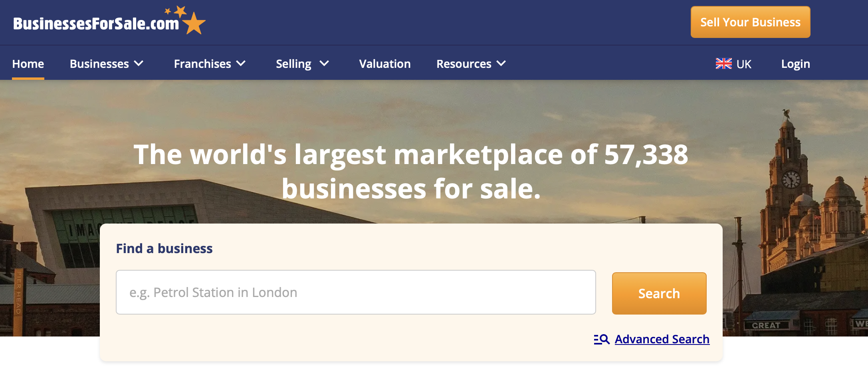Viewport: 868px width, 392px height.
Task: Open the Valuation page
Action: tap(384, 64)
